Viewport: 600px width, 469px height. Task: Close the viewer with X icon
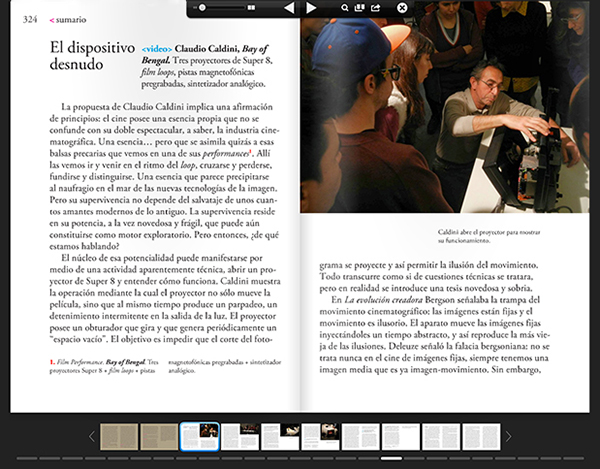[x=402, y=8]
